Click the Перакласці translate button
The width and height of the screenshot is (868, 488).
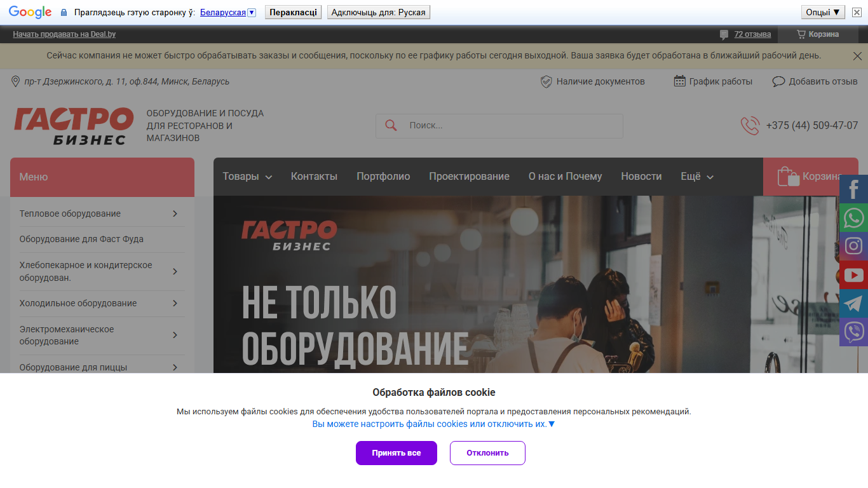point(293,12)
